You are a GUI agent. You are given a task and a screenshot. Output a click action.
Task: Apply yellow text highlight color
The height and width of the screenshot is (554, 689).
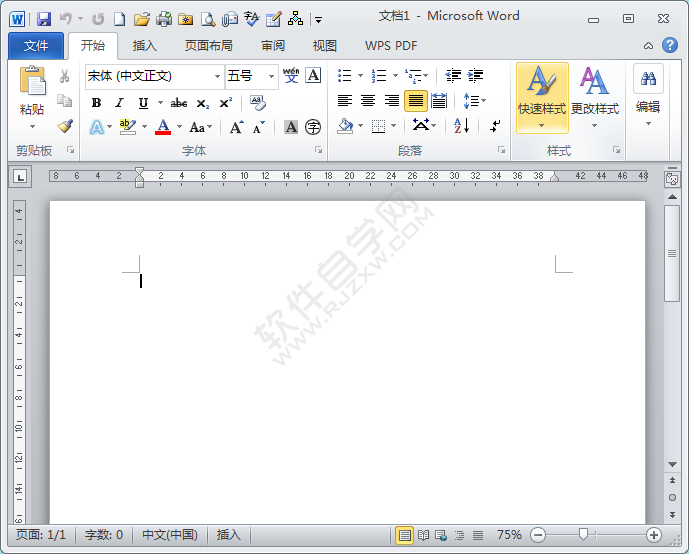pos(128,127)
